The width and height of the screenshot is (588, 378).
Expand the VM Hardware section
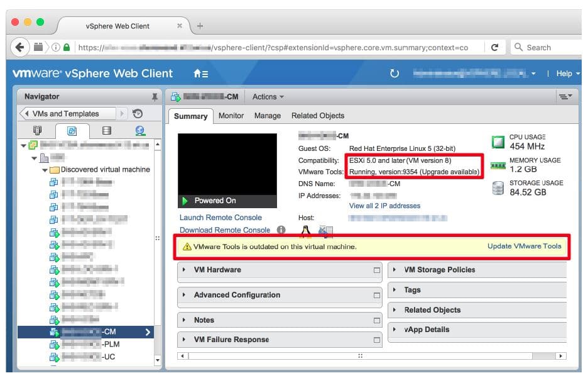point(184,270)
